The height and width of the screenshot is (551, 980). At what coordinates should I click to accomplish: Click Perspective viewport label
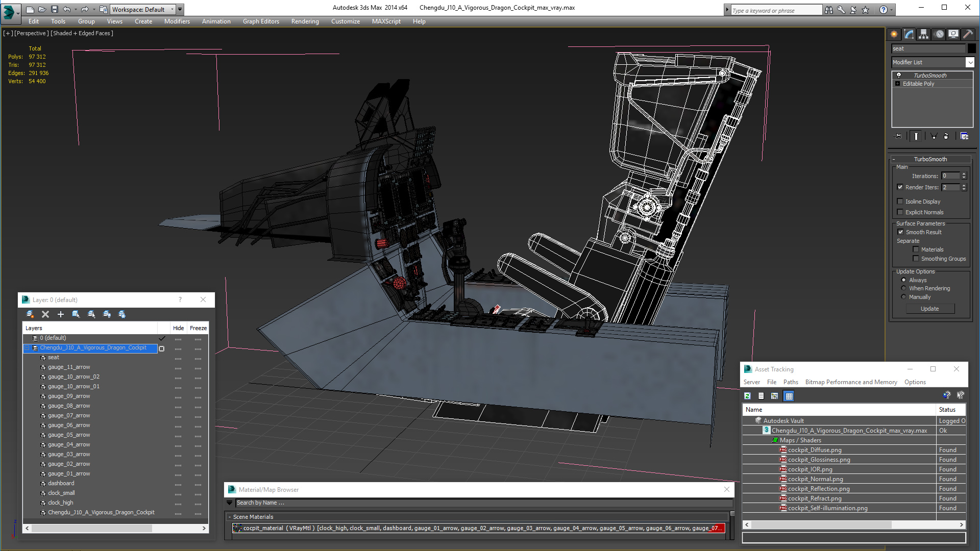[32, 33]
